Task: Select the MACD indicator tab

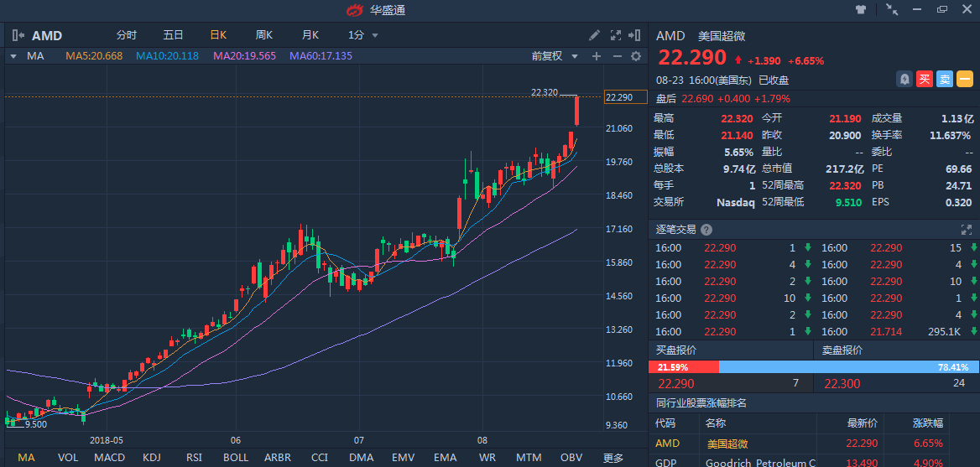Action: coord(110,457)
